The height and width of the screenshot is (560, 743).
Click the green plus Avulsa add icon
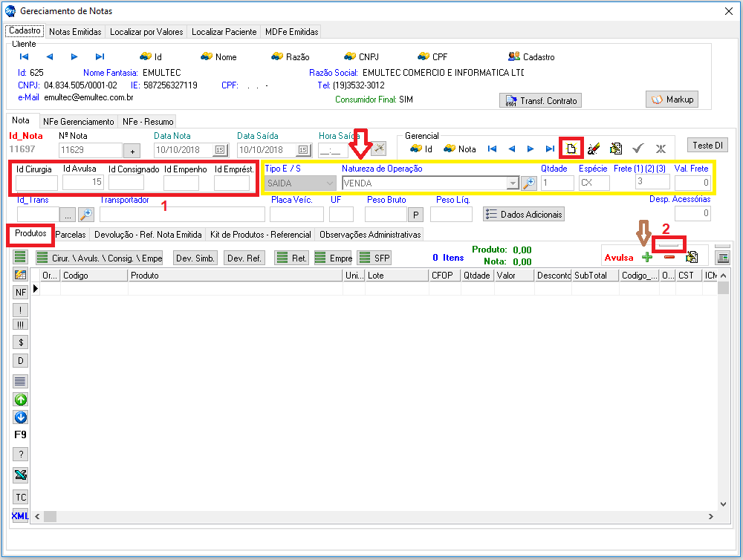(646, 257)
